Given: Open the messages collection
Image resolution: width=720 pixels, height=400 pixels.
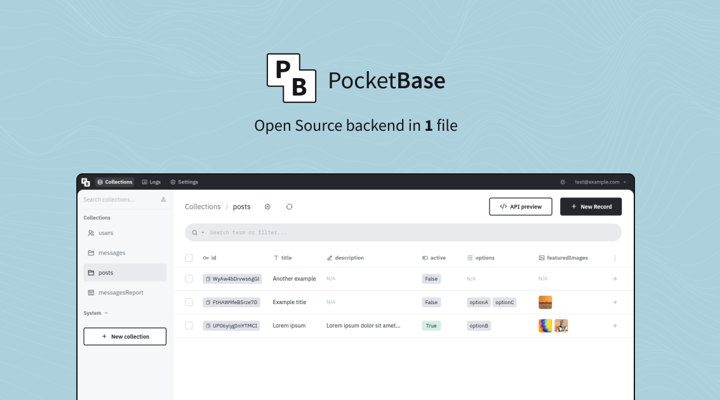Looking at the screenshot, I should coord(124,253).
